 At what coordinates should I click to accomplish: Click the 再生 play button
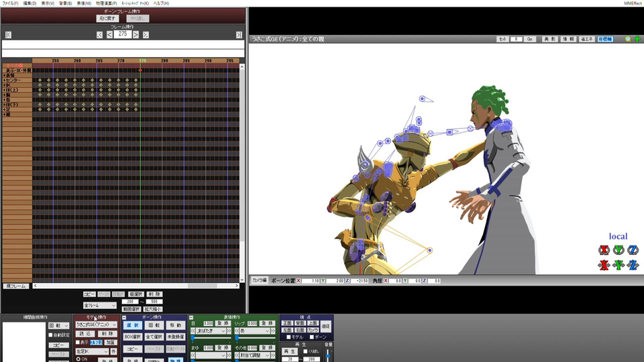289,352
